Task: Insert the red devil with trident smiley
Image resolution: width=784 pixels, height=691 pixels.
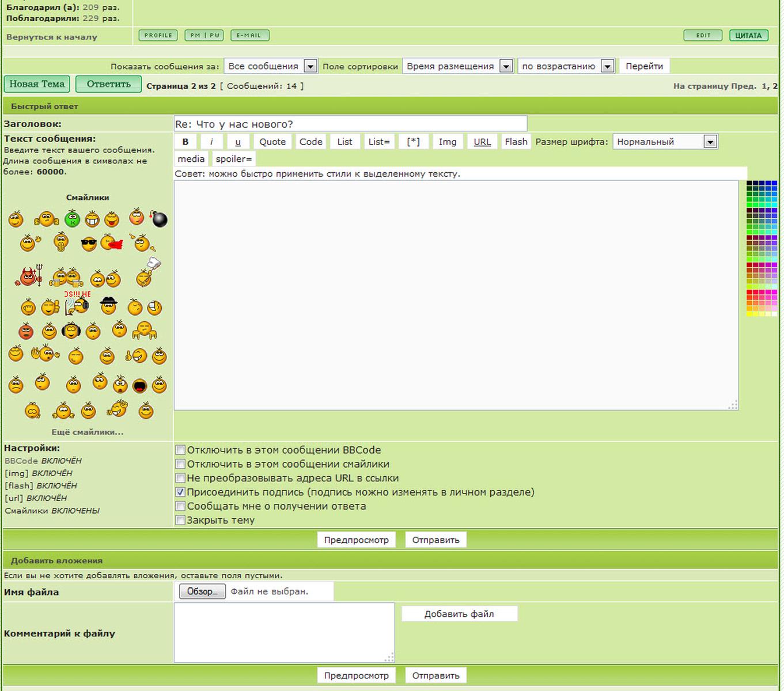Action: (29, 277)
